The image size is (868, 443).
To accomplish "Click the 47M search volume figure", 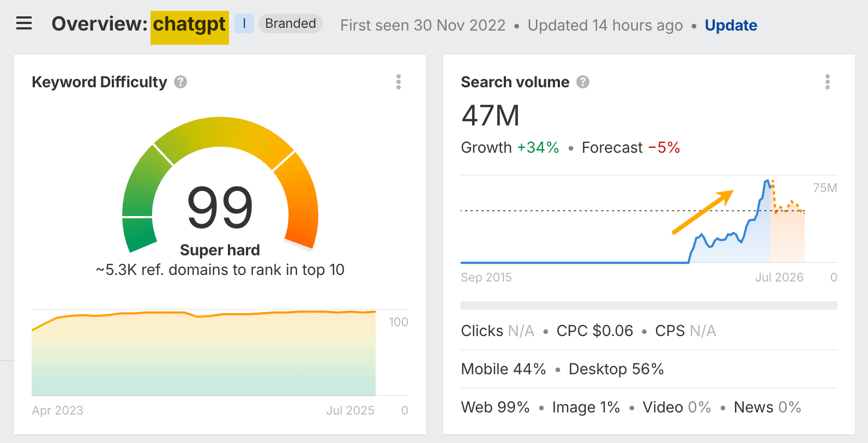I will point(490,116).
